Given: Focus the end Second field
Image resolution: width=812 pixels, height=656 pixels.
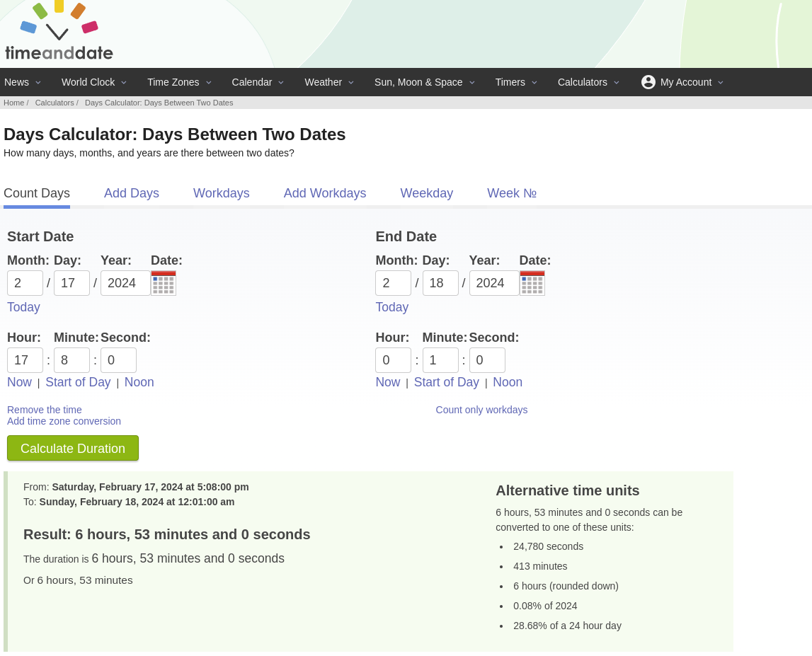Looking at the screenshot, I should coord(487,360).
